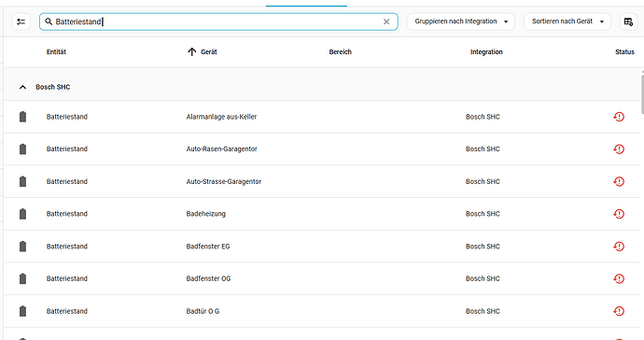
Task: Click status icon for Badfenster OG
Action: tap(619, 278)
